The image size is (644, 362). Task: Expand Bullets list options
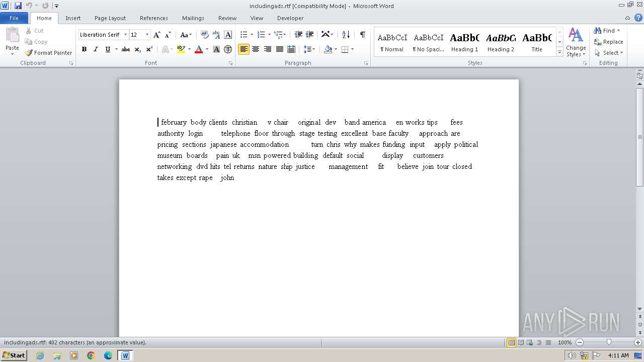252,35
